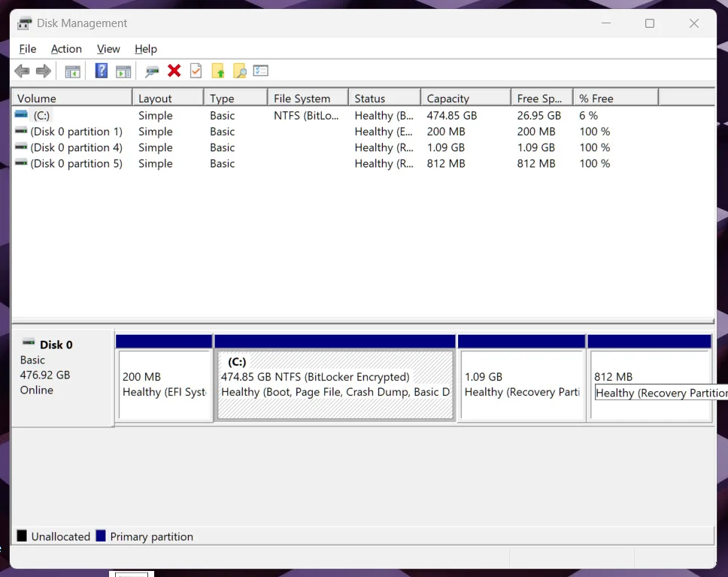Minimize the Disk Management window
Screen dimensions: 728x577
click(x=606, y=23)
